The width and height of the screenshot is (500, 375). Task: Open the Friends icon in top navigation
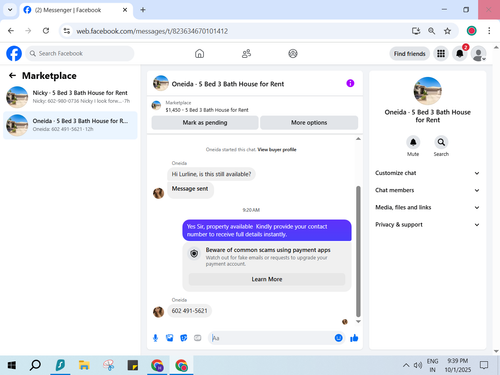tap(246, 53)
